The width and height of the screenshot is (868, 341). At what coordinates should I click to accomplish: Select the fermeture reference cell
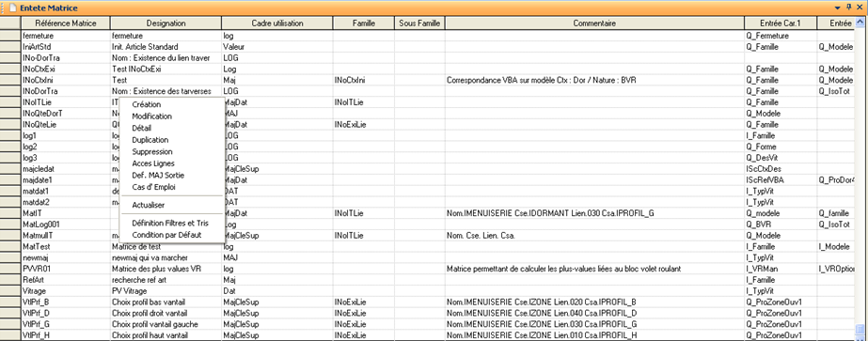coord(66,36)
